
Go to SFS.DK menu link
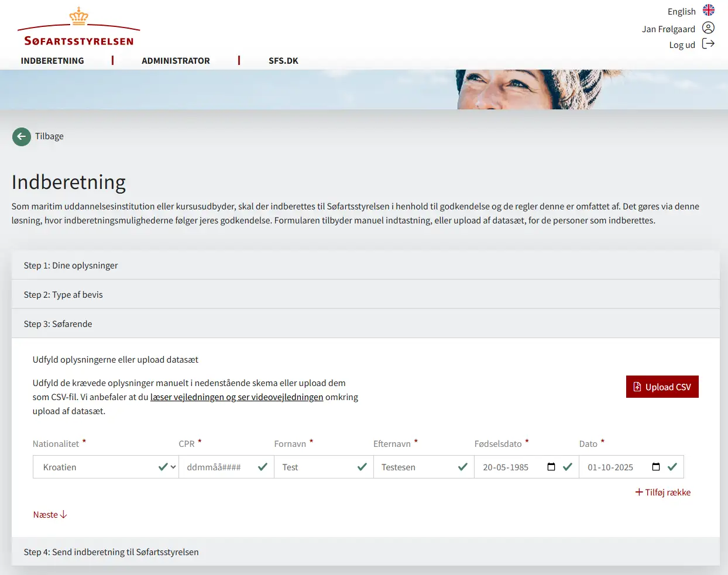pyautogui.click(x=283, y=61)
